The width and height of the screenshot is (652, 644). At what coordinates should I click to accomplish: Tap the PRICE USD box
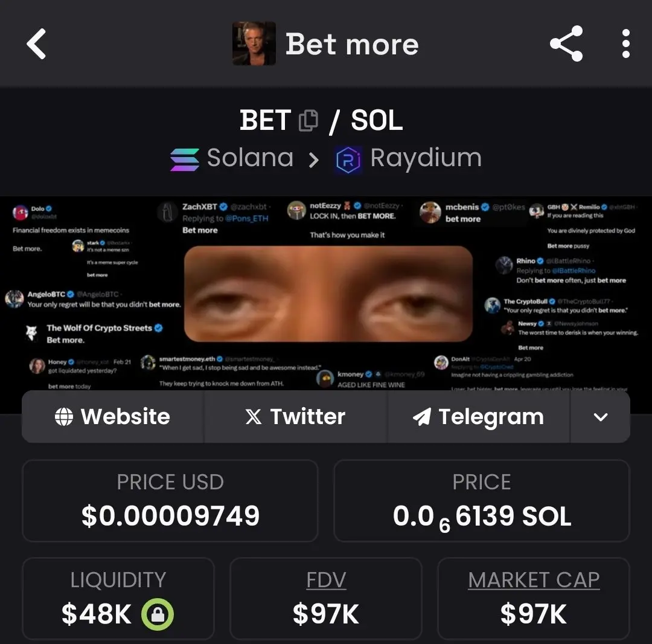click(x=170, y=500)
